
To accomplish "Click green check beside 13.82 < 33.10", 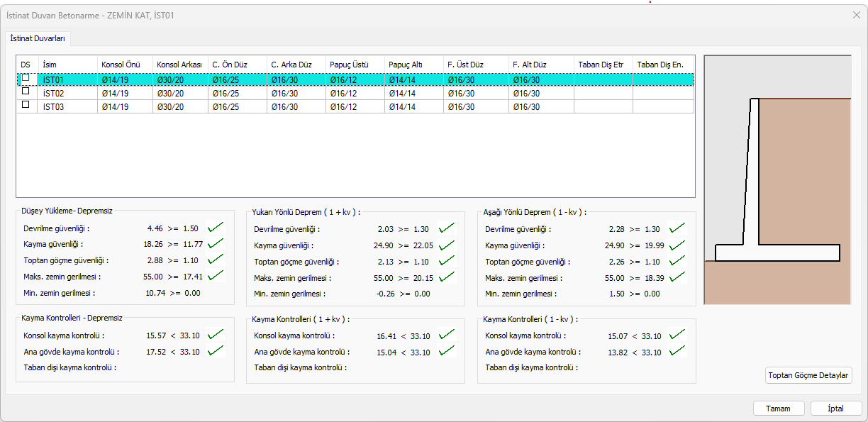I will (x=677, y=351).
